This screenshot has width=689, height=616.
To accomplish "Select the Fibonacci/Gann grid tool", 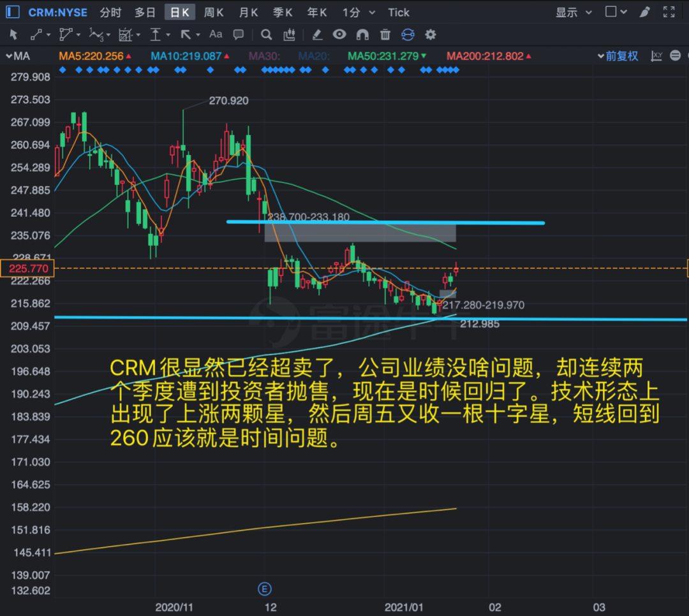I will [126, 34].
